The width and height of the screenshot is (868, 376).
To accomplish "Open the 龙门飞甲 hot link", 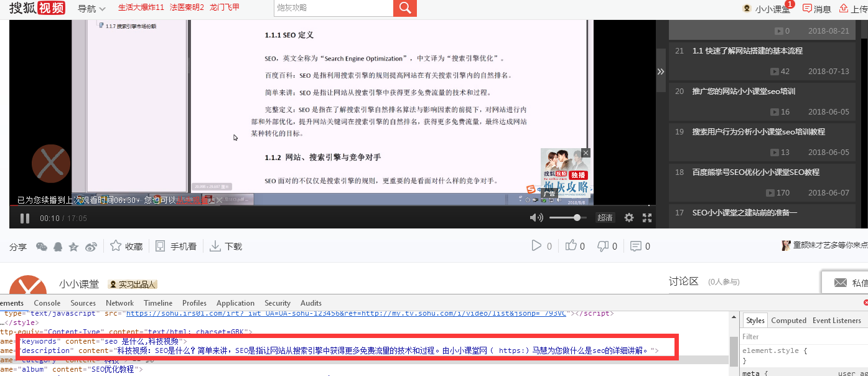I will coord(225,7).
